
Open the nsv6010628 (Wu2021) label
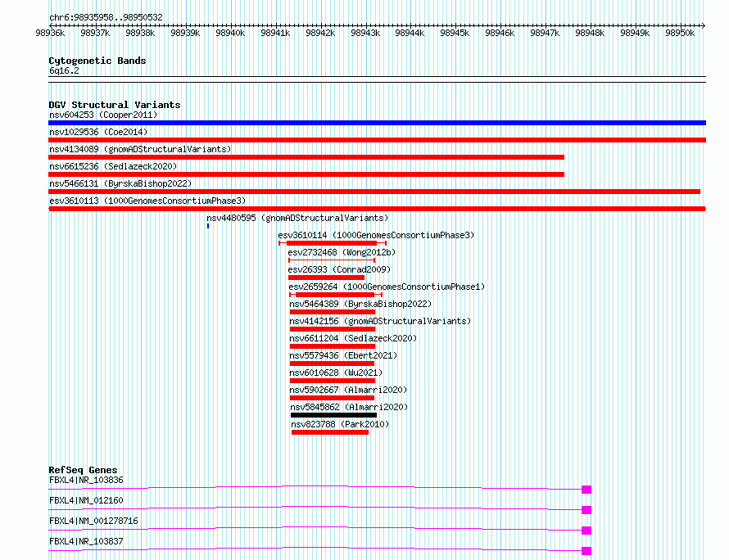336,373
